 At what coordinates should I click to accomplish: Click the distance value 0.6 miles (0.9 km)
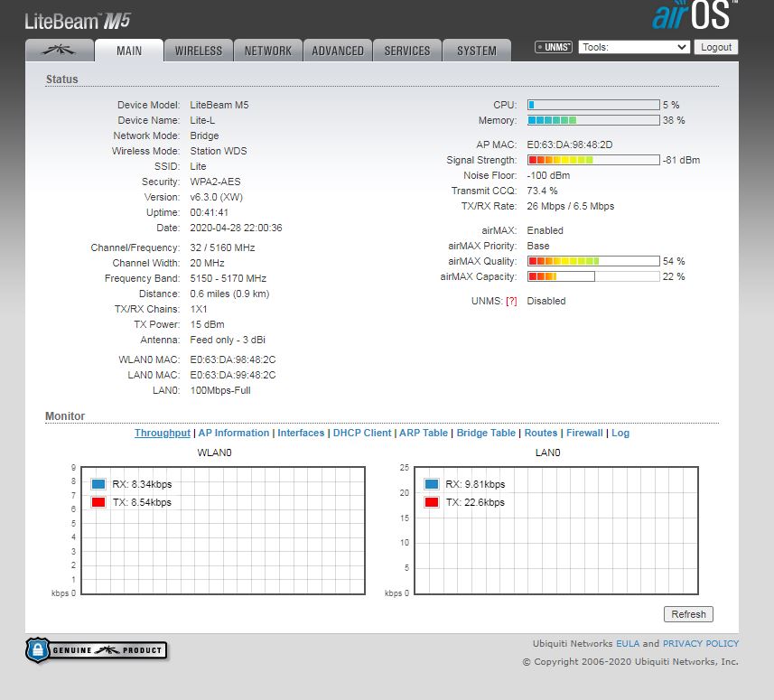[x=229, y=294]
